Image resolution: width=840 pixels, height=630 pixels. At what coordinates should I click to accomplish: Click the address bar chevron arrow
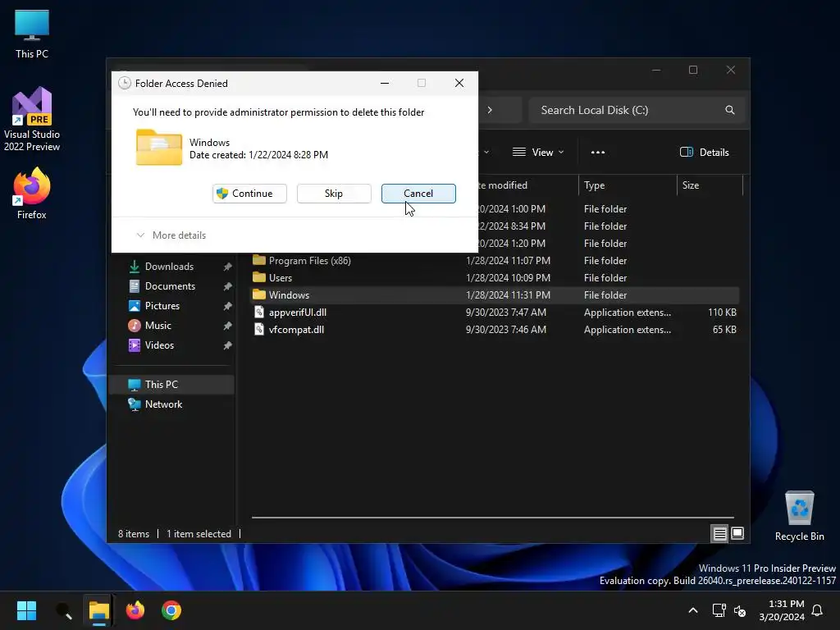click(x=490, y=110)
